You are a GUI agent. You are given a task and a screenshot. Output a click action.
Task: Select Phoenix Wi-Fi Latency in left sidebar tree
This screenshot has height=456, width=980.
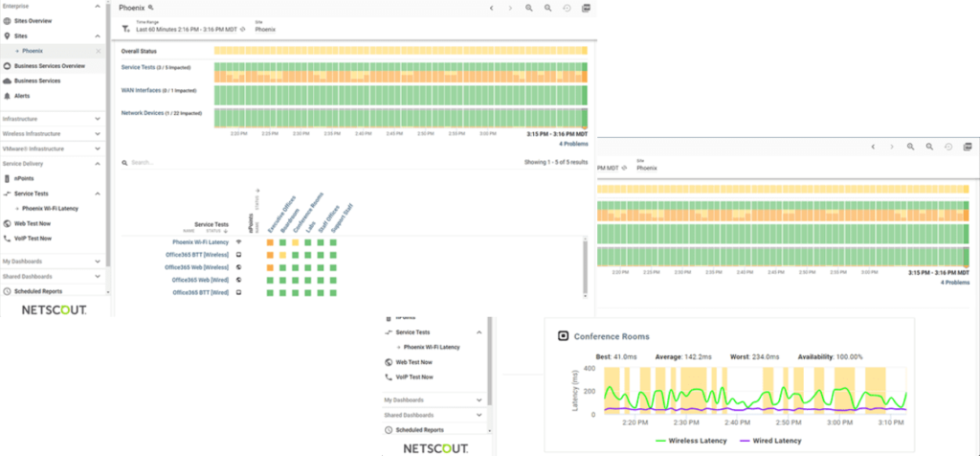[x=50, y=208]
